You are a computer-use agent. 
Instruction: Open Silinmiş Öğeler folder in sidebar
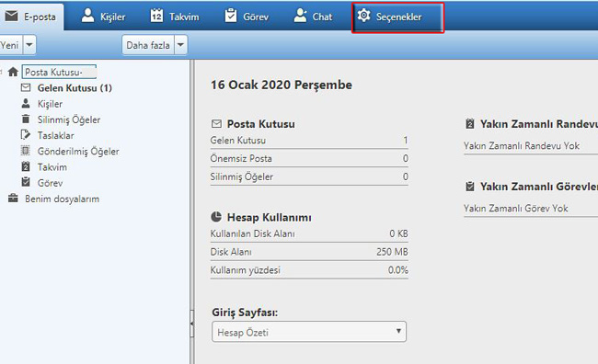point(69,119)
